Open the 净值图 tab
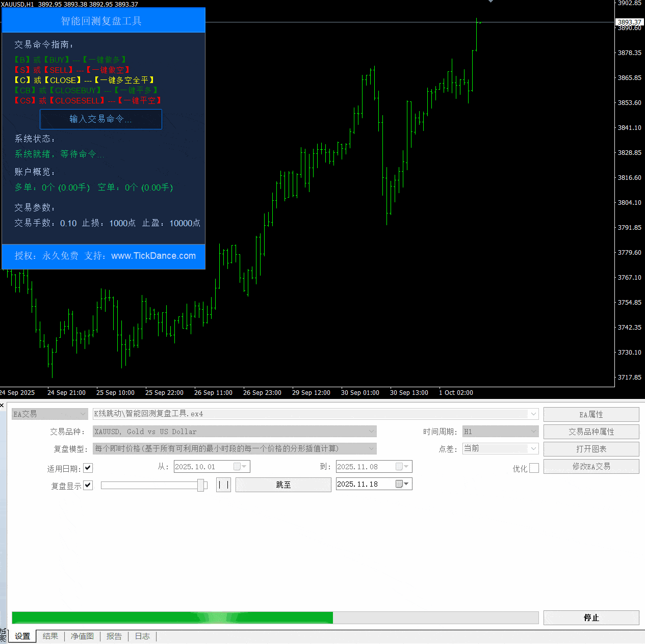This screenshot has width=645, height=644. [x=82, y=636]
